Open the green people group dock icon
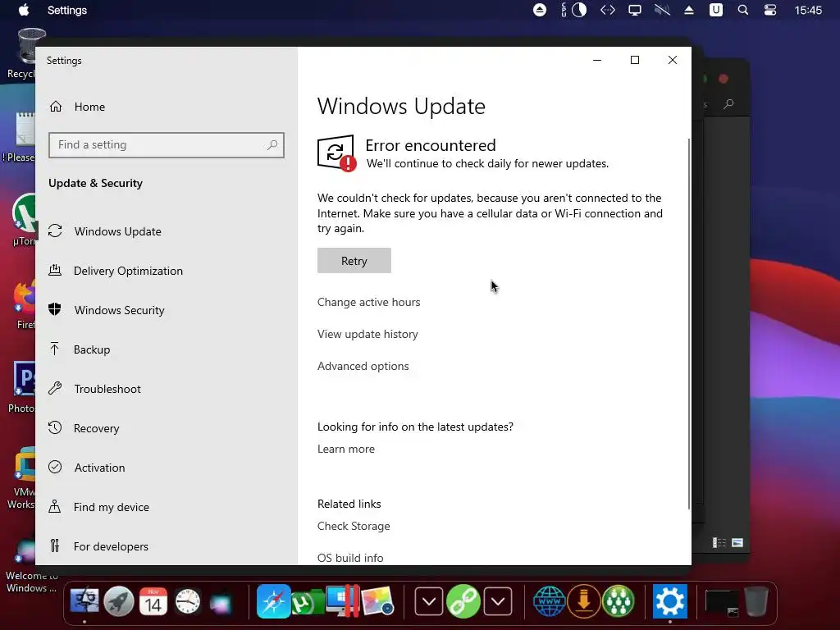 (x=619, y=601)
